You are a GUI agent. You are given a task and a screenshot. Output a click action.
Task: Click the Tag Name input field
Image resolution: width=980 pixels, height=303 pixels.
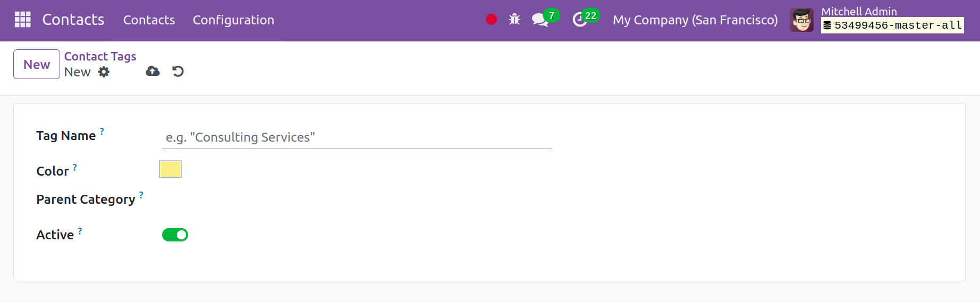pos(357,137)
